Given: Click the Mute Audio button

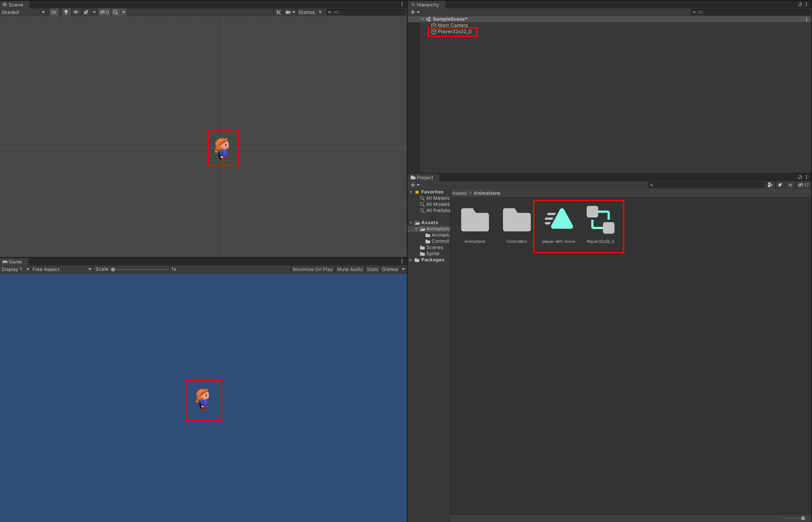Looking at the screenshot, I should (350, 269).
